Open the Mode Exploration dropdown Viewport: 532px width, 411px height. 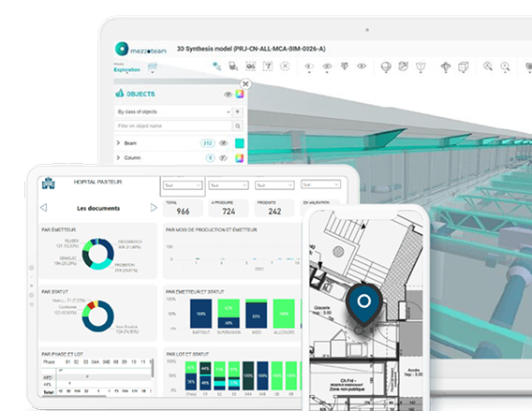pyautogui.click(x=126, y=67)
